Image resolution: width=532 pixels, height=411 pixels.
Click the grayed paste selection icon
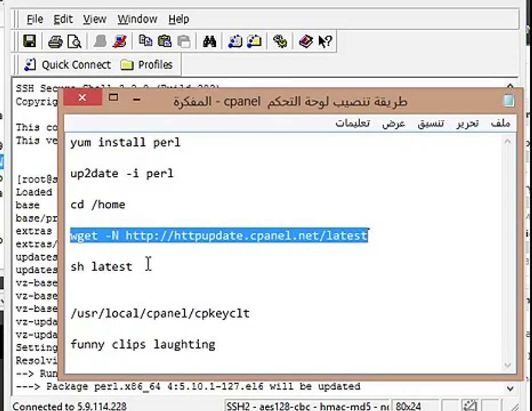pyautogui.click(x=184, y=42)
